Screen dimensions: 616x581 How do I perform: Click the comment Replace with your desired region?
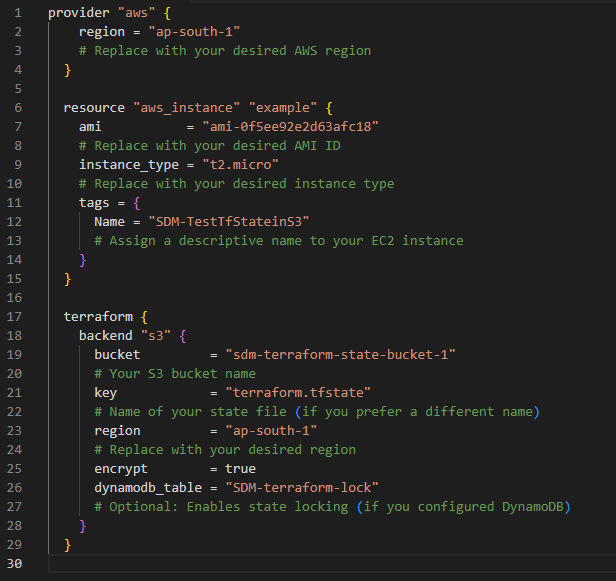point(225,450)
